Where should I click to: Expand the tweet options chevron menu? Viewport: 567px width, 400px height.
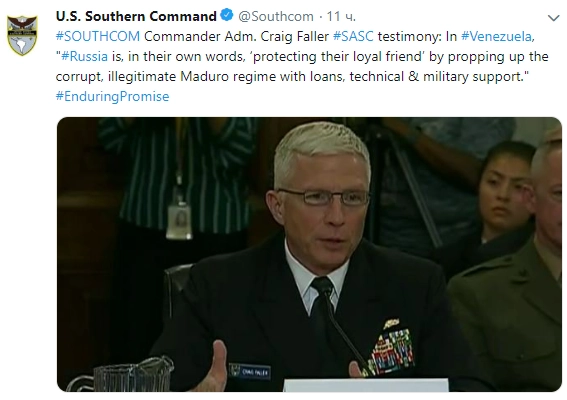coord(554,18)
